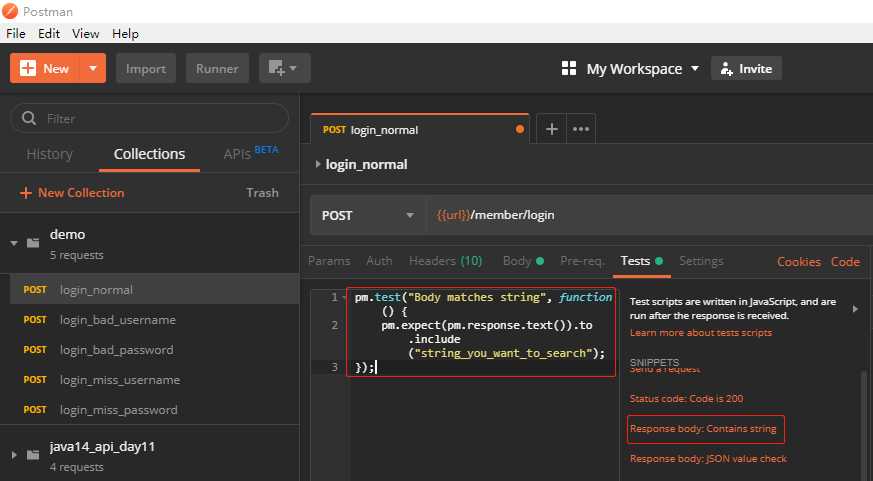This screenshot has height=481, width=873.
Task: Click the Postman logo icon
Action: (x=10, y=11)
